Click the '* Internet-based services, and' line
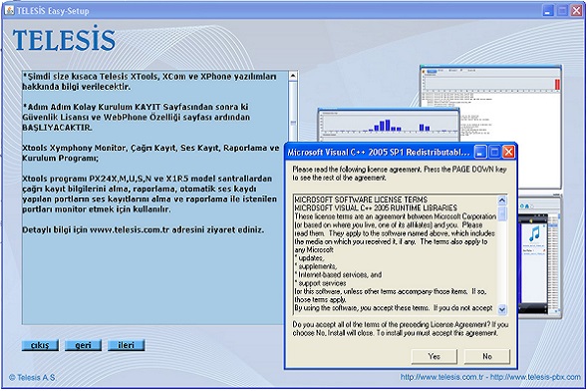 338,274
